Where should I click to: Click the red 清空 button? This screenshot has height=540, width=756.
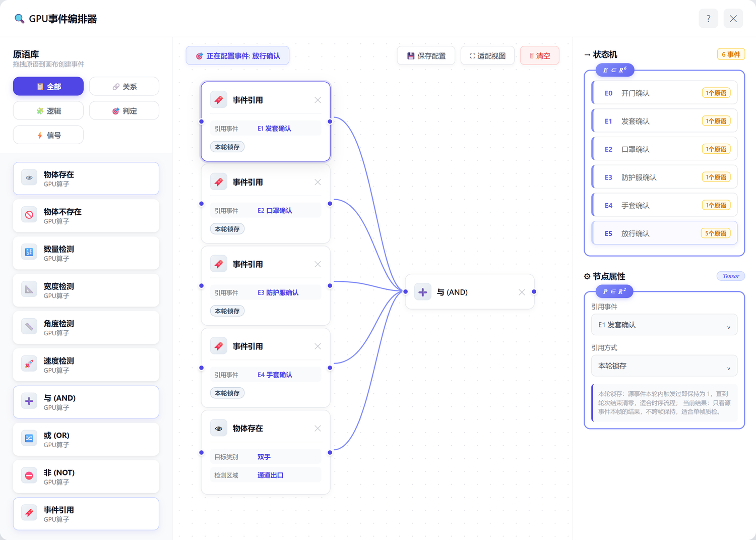coord(540,55)
